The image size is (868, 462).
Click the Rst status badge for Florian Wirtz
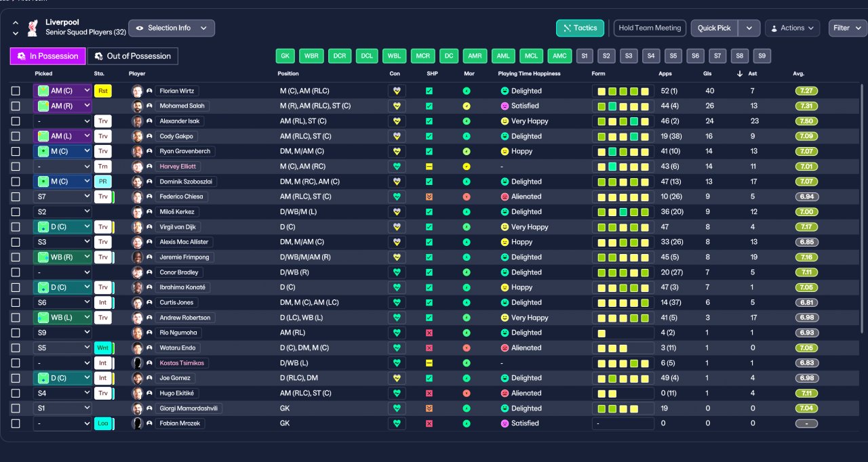(x=103, y=91)
